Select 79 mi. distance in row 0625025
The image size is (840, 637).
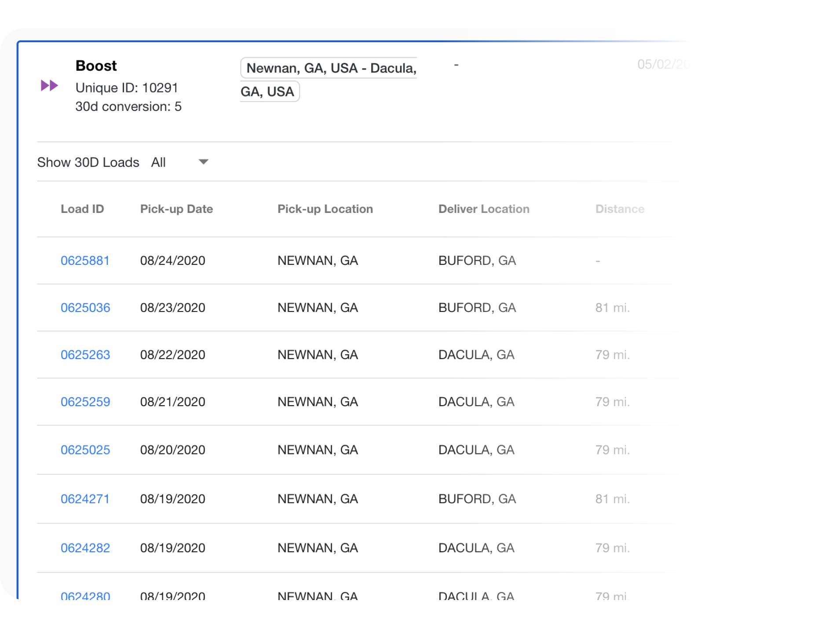613,450
